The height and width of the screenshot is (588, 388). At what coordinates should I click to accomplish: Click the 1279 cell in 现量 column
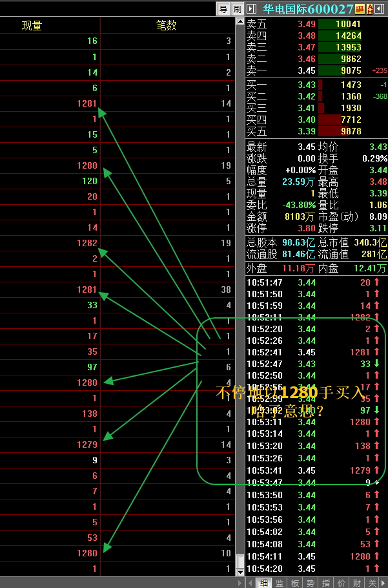click(87, 445)
